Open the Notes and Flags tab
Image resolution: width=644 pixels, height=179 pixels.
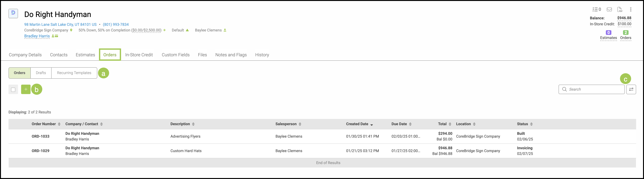pos(231,55)
